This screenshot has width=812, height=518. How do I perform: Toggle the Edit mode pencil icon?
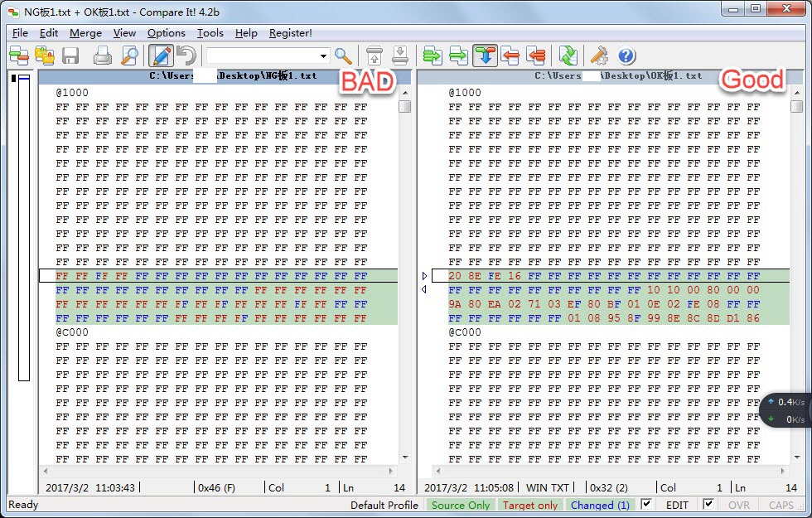[x=161, y=56]
